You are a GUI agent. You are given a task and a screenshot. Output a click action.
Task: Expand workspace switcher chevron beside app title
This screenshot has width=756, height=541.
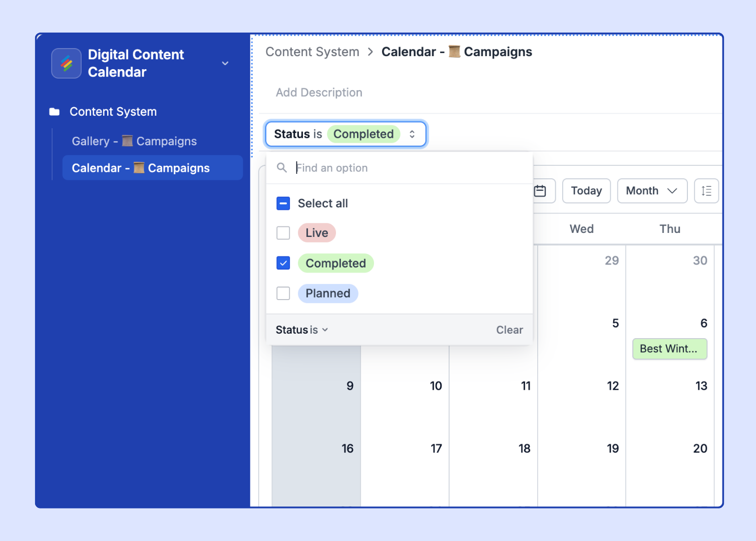click(225, 64)
